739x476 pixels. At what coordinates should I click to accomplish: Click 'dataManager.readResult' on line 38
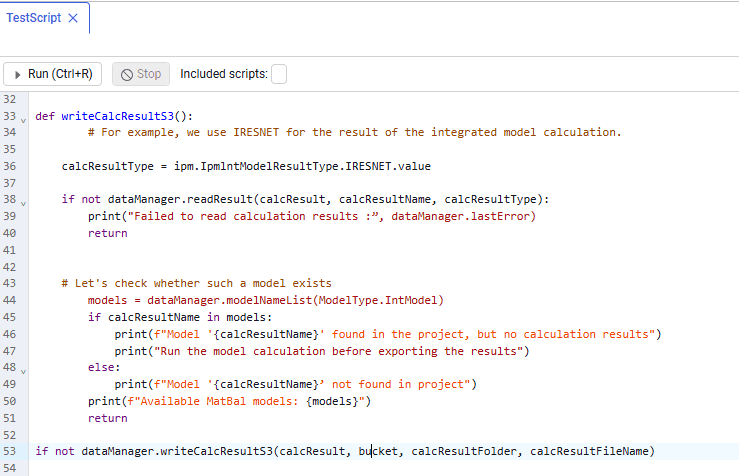coord(181,199)
